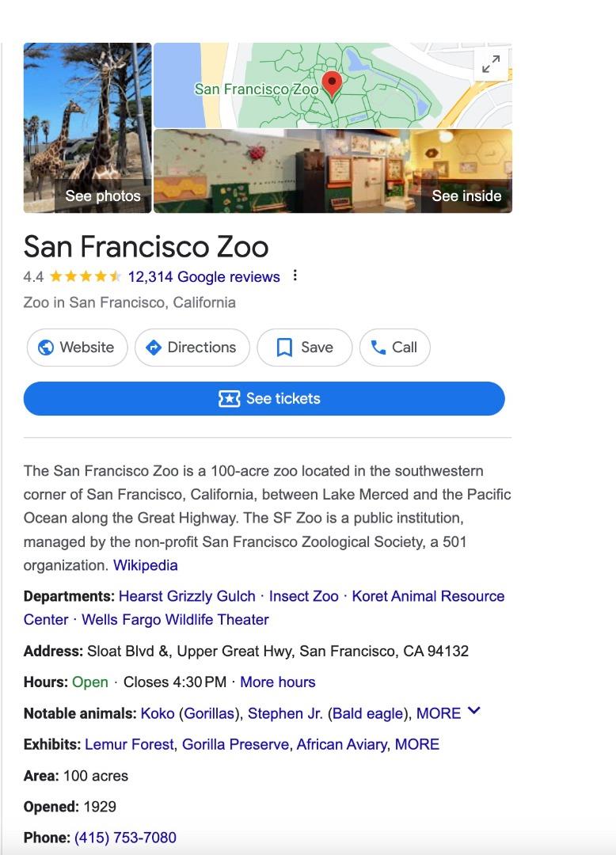Dial the (415) 753-7080 phone link

(x=125, y=838)
